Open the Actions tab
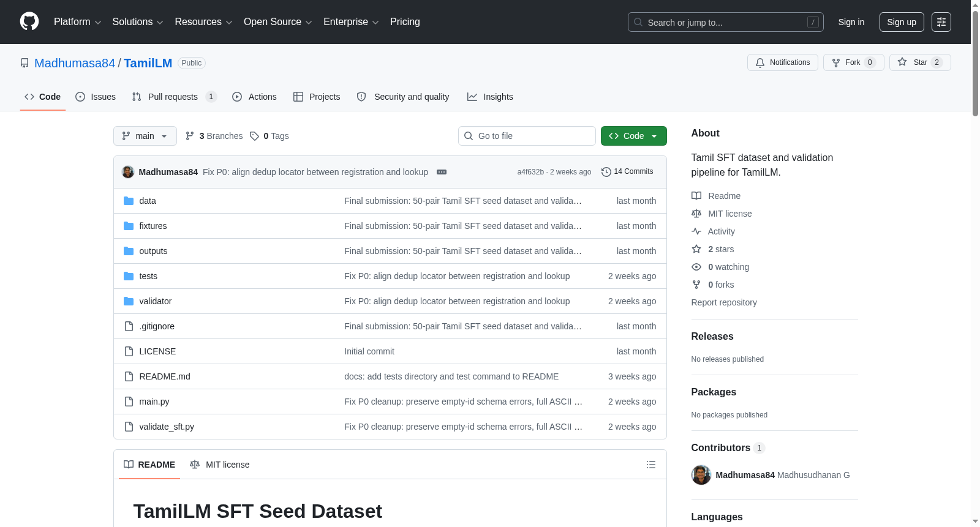The height and width of the screenshot is (527, 980). [x=254, y=97]
